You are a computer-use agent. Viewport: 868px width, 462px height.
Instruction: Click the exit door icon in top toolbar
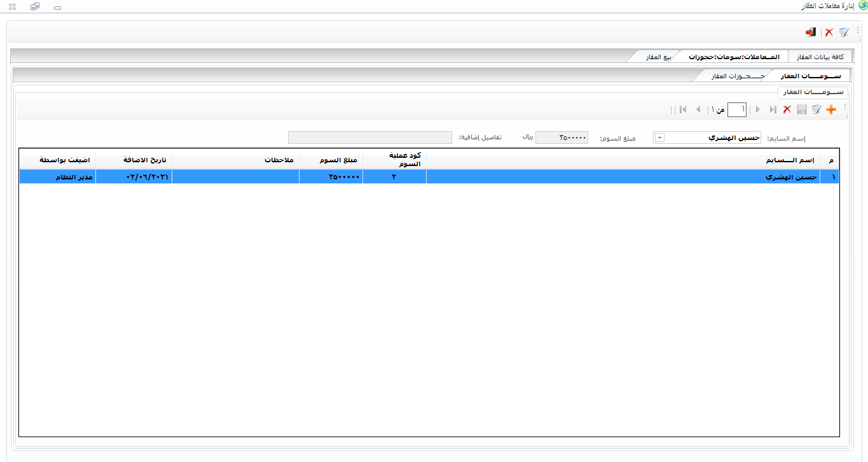[x=811, y=32]
